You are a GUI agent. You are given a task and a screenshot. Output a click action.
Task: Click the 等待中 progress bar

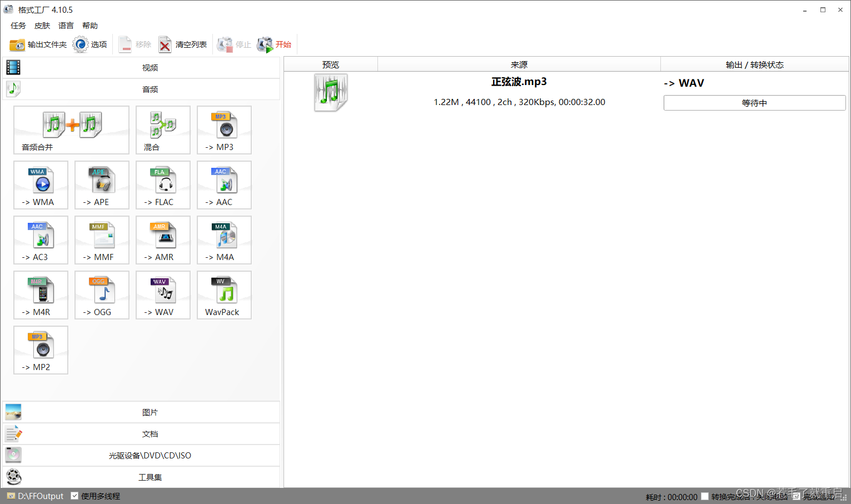pos(754,103)
